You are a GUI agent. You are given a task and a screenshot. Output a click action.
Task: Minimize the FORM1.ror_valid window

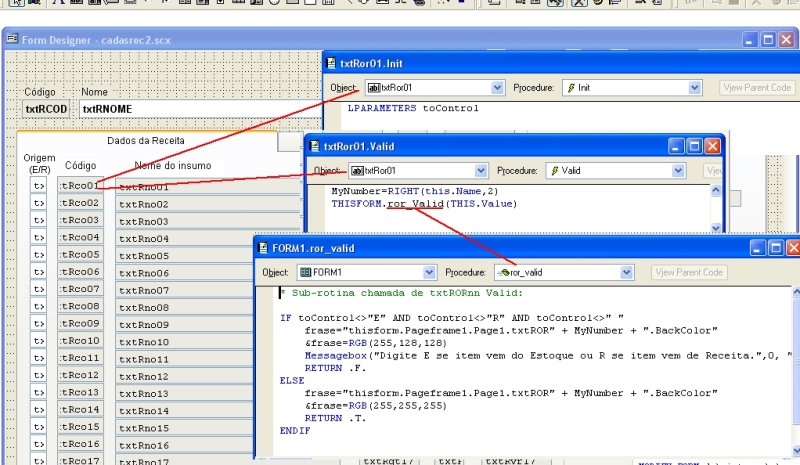pos(757,248)
